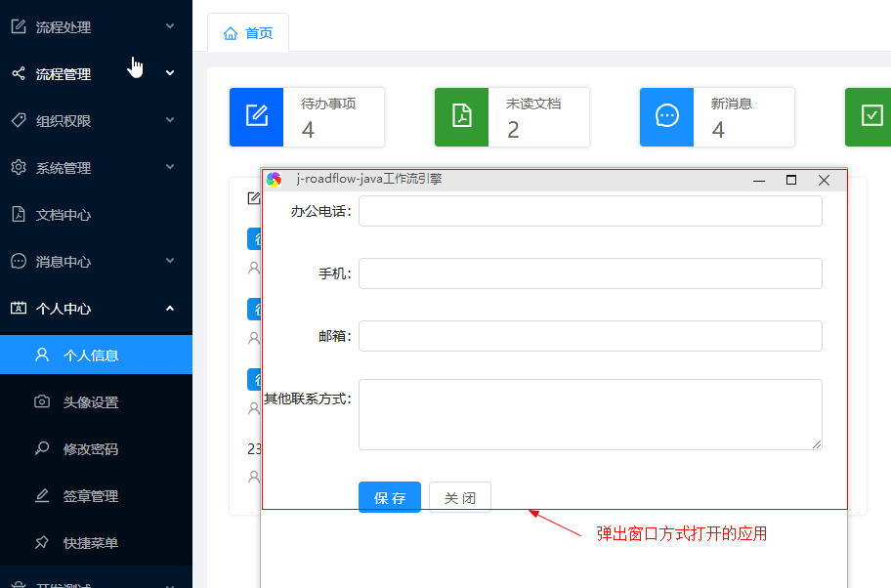This screenshot has height=588, width=891.
Task: Expand the 流程处理 menu chevron
Action: (x=170, y=26)
